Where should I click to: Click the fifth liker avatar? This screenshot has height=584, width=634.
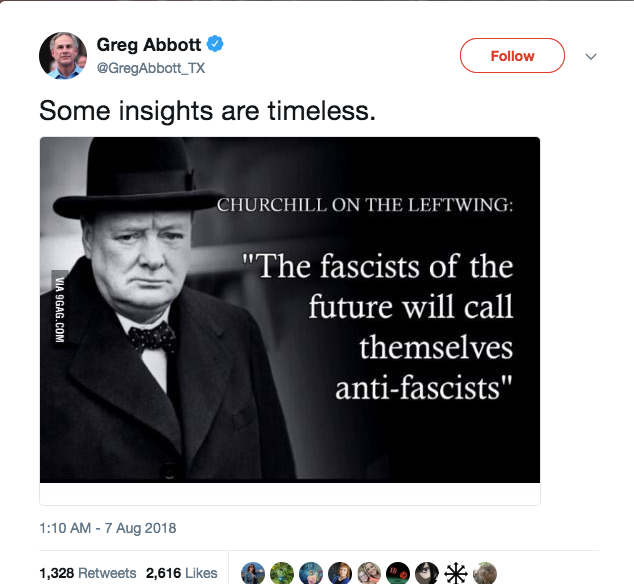tap(369, 573)
